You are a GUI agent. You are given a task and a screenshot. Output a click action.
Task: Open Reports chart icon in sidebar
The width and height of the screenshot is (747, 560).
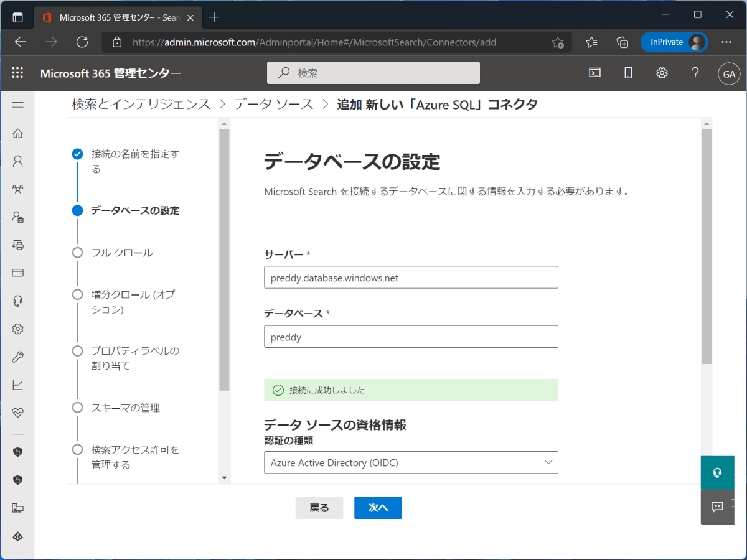pos(17,385)
